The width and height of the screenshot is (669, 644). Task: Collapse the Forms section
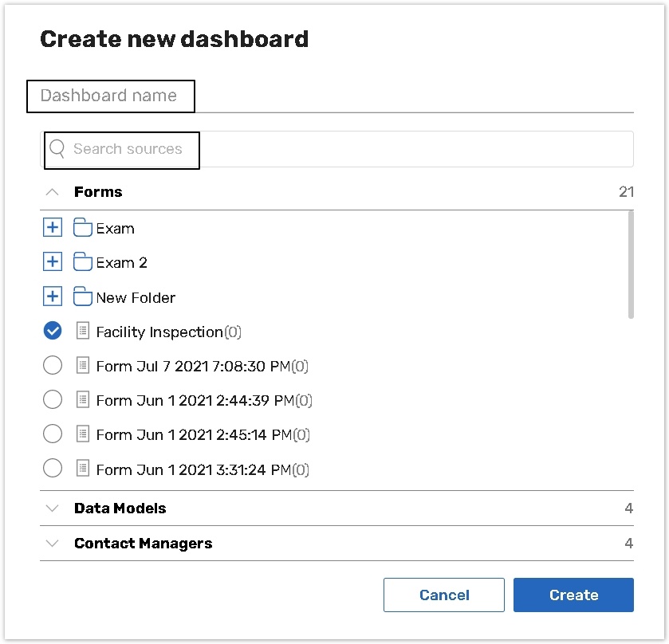pyautogui.click(x=53, y=192)
